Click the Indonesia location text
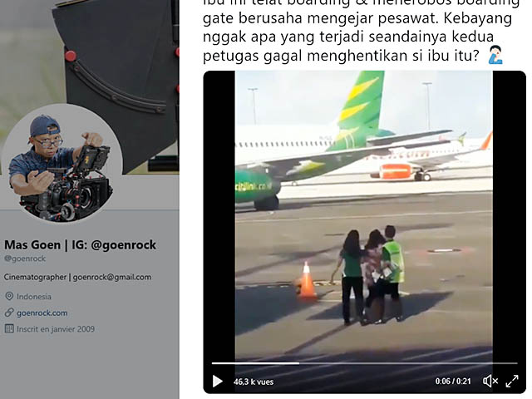The image size is (532, 399). point(34,297)
